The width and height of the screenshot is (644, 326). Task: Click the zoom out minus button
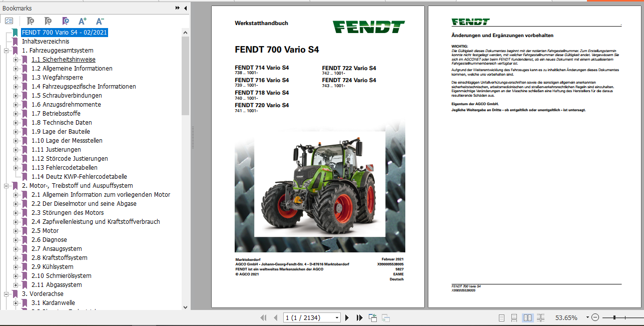[x=595, y=317]
